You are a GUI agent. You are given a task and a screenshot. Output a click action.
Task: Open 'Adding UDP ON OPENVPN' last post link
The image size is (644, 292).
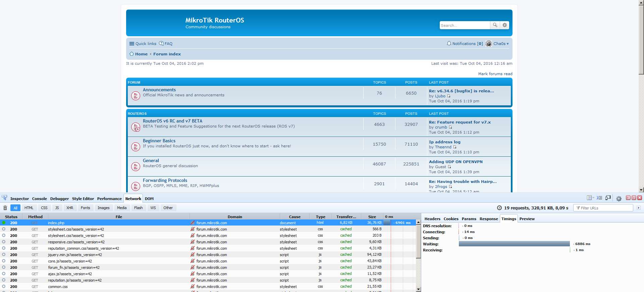456,162
